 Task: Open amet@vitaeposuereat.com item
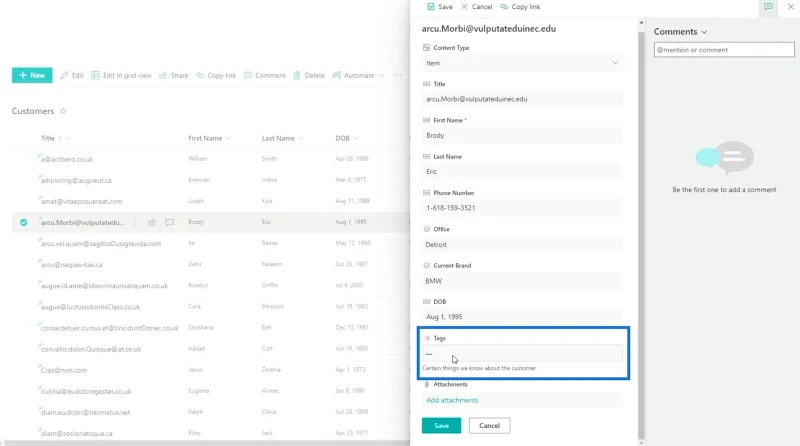click(82, 201)
